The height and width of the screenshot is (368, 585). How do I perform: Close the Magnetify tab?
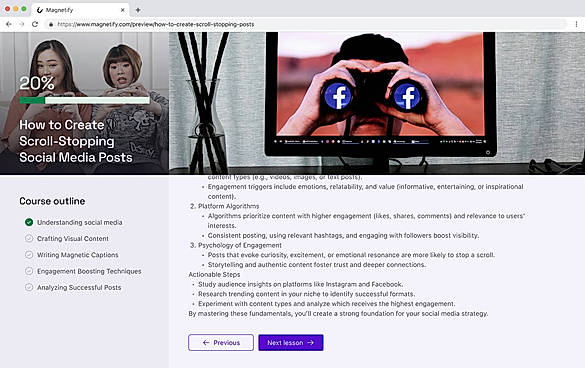[122, 10]
